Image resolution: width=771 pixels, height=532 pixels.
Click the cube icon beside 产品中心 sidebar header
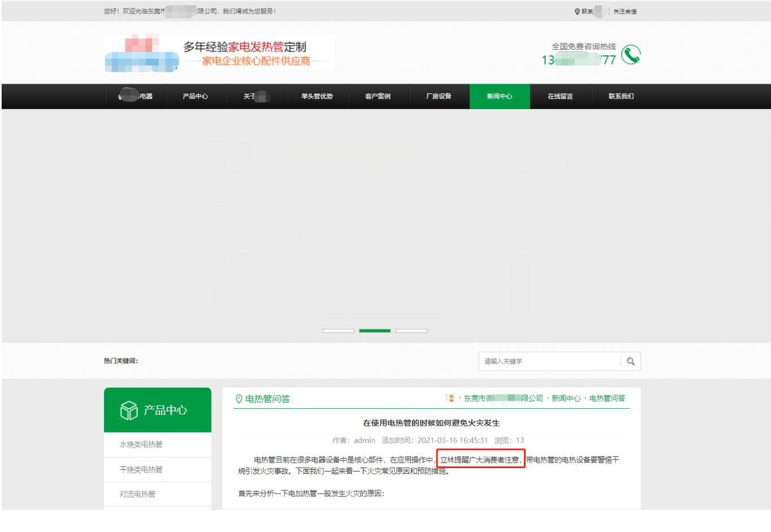(129, 410)
